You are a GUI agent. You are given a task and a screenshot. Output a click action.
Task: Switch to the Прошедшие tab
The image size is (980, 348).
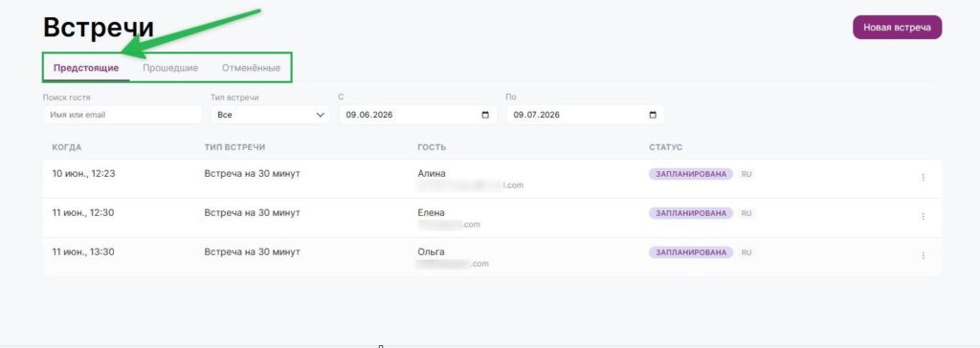(170, 68)
